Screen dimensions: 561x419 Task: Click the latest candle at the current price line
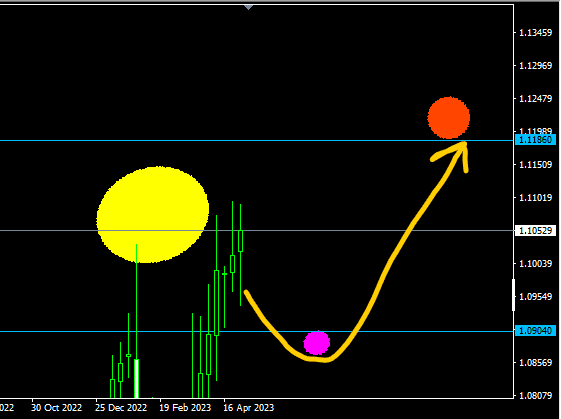tap(240, 241)
